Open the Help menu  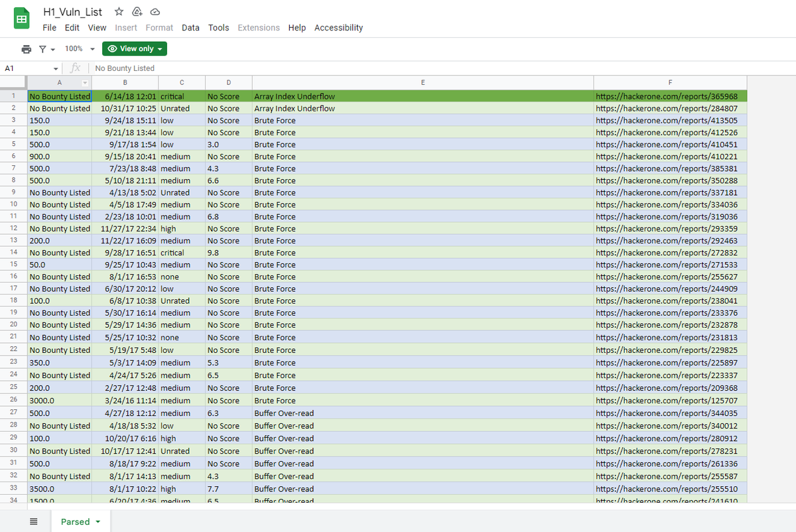(x=297, y=28)
